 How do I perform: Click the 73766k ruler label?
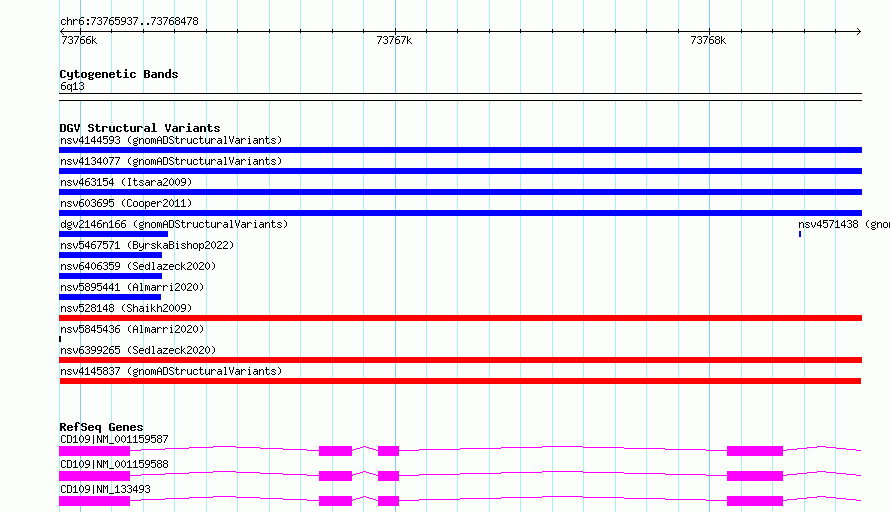[x=79, y=40]
